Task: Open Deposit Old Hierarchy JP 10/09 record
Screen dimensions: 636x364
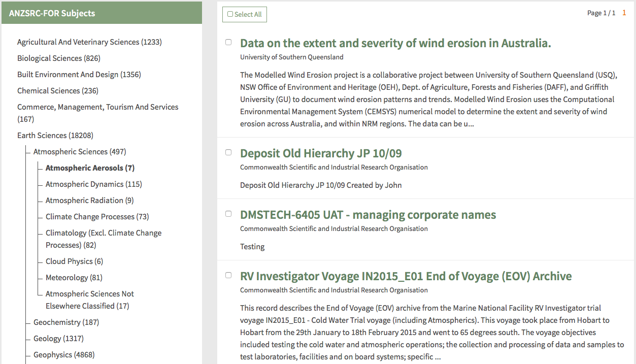Action: pos(320,153)
